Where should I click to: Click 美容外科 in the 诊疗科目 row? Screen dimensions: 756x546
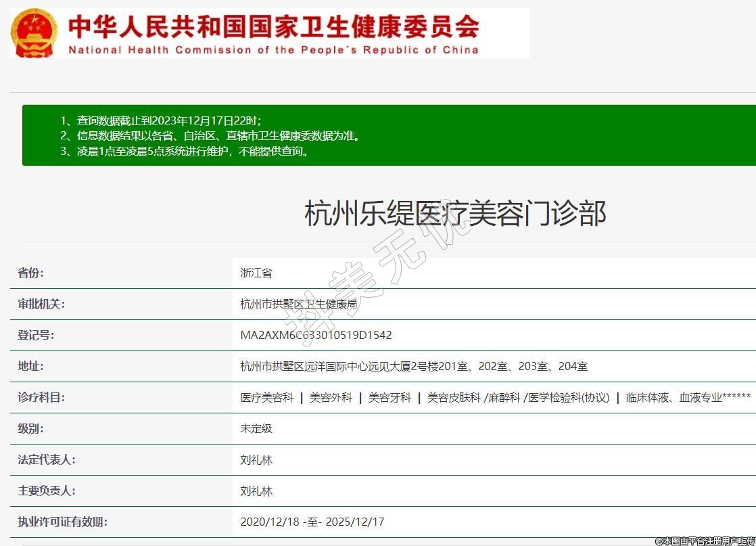331,397
